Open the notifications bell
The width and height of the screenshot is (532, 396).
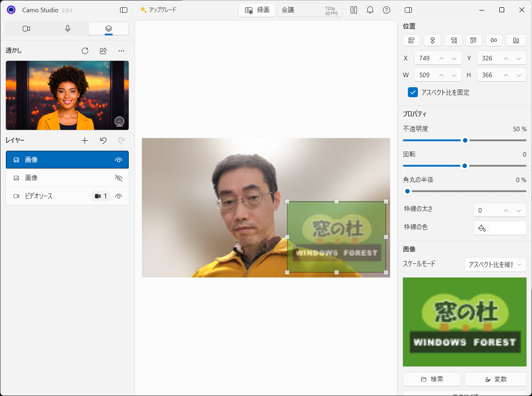click(370, 10)
